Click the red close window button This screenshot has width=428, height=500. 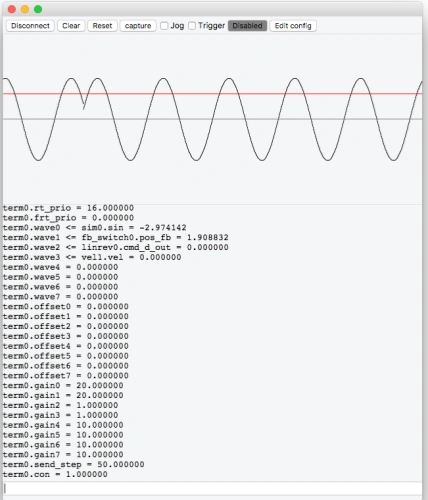(12, 9)
